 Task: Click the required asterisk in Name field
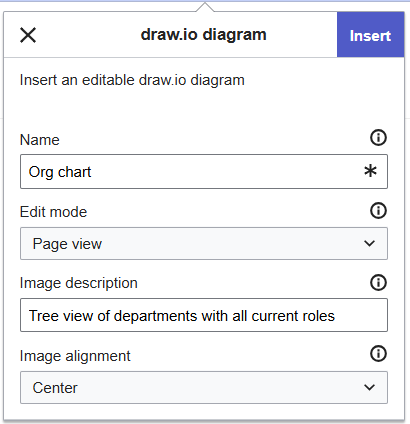click(370, 171)
